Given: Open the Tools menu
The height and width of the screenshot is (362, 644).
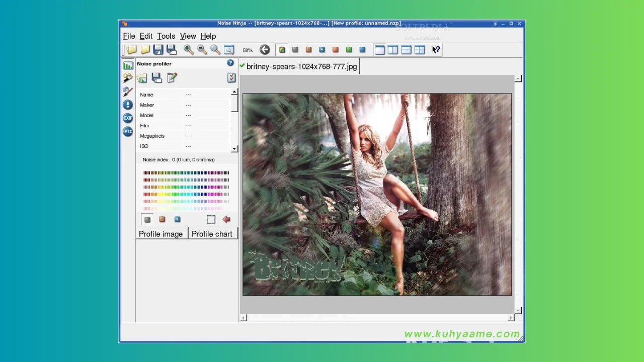Looking at the screenshot, I should tap(166, 36).
